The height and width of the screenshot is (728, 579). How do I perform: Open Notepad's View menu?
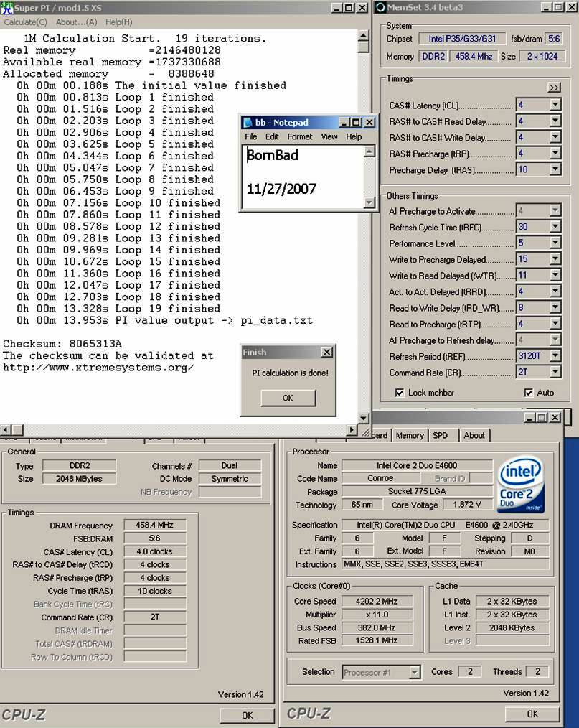[x=329, y=136]
